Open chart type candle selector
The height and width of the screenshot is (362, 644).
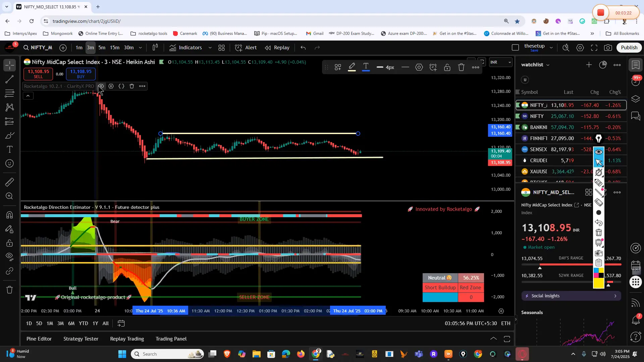[x=155, y=48]
